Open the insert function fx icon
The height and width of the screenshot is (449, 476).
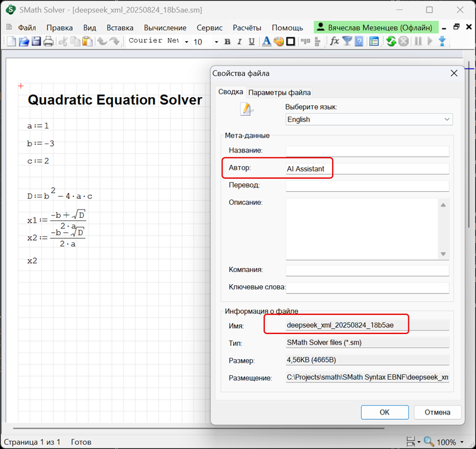(335, 41)
